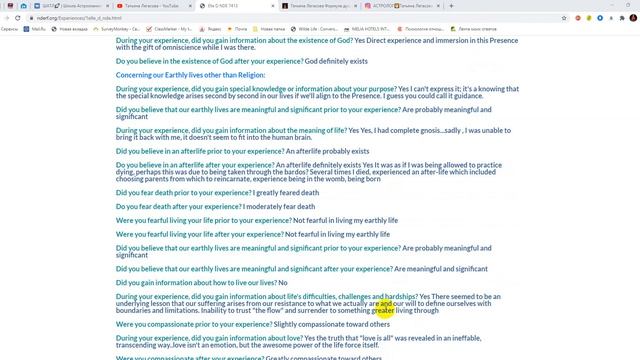Click question 'Did you fear death prior to your experience?'

[183, 193]
